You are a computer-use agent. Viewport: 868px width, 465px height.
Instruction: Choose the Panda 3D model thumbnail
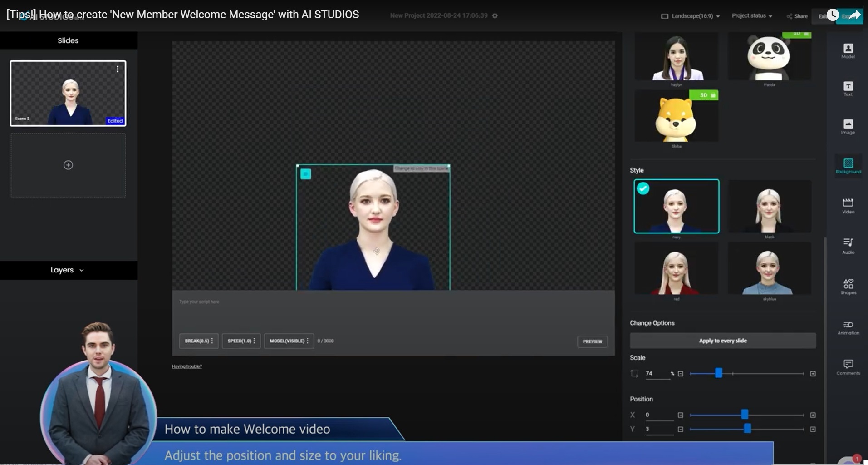(x=770, y=57)
